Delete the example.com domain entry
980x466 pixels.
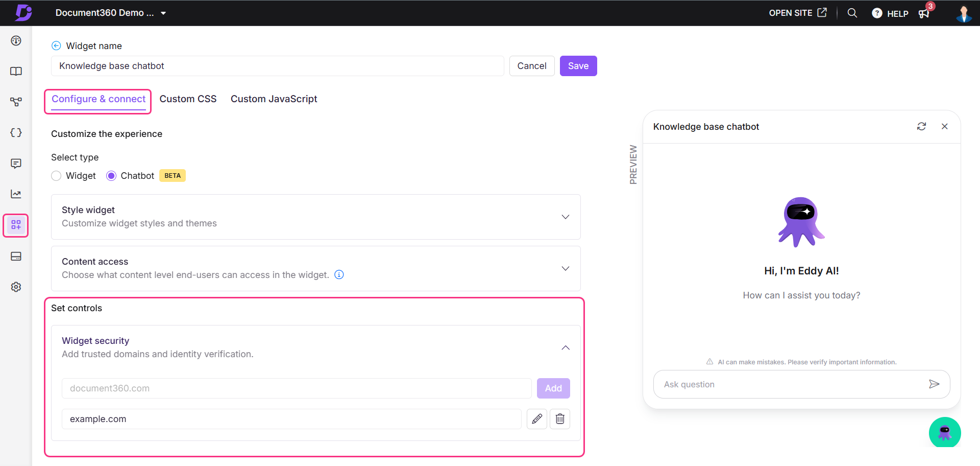point(560,419)
